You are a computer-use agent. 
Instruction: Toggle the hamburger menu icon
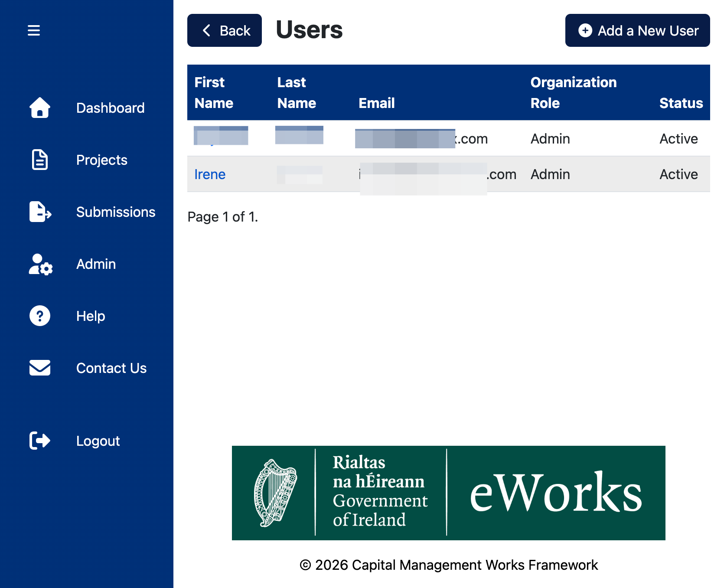tap(34, 30)
